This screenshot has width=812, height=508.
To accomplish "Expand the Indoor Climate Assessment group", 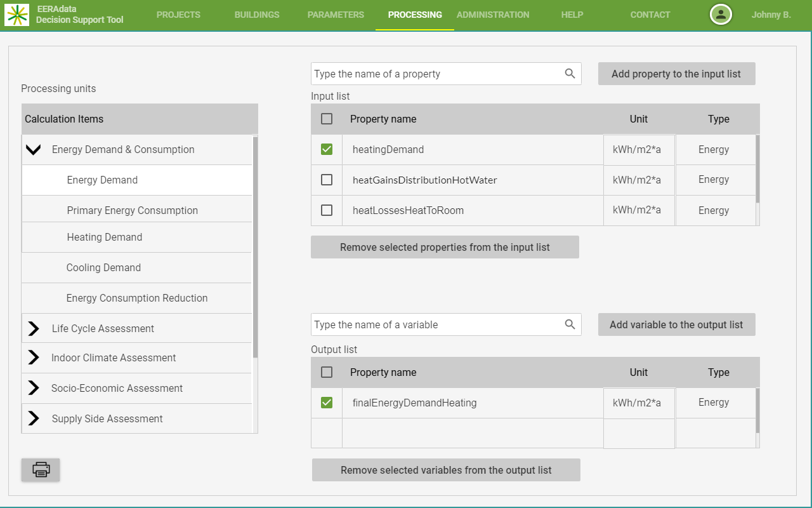I will coord(34,358).
